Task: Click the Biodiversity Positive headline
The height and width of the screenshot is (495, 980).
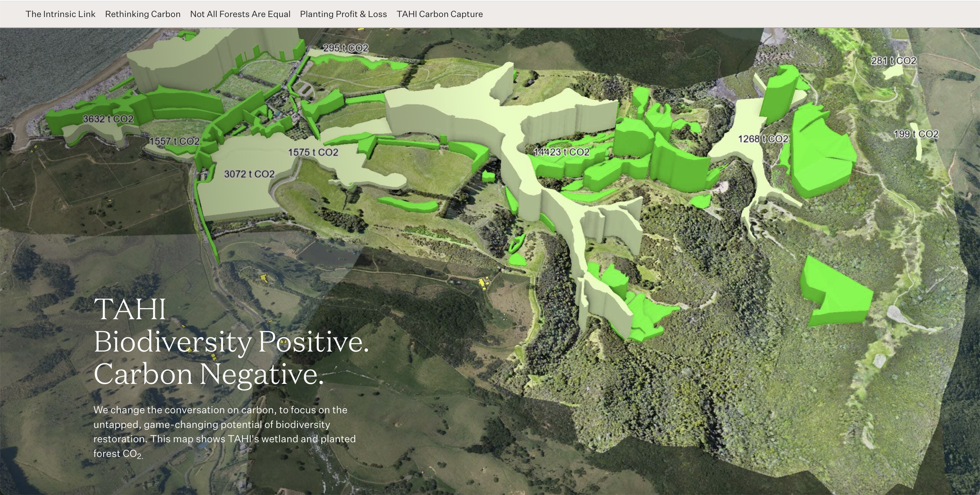Action: 231,342
